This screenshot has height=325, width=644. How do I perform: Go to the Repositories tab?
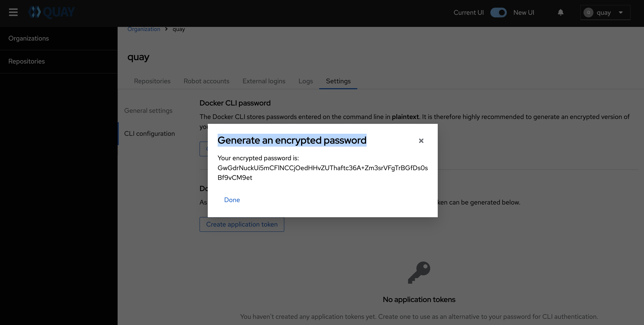152,81
